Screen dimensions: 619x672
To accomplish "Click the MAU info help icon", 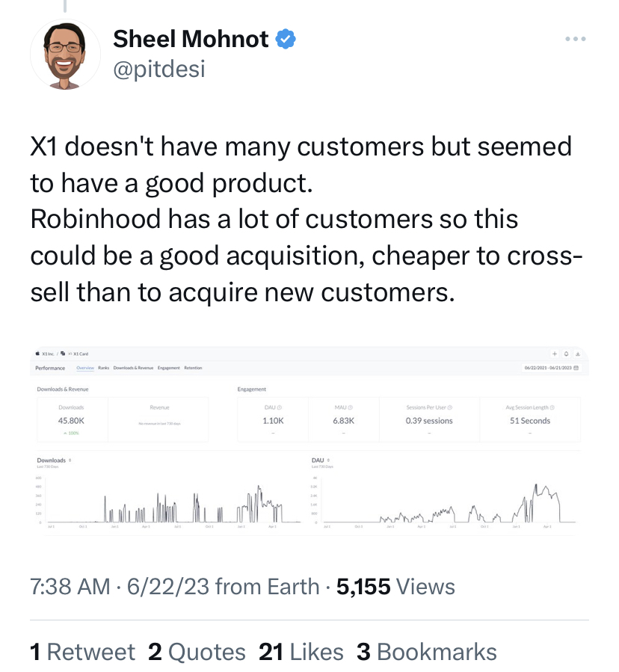I will point(350,407).
